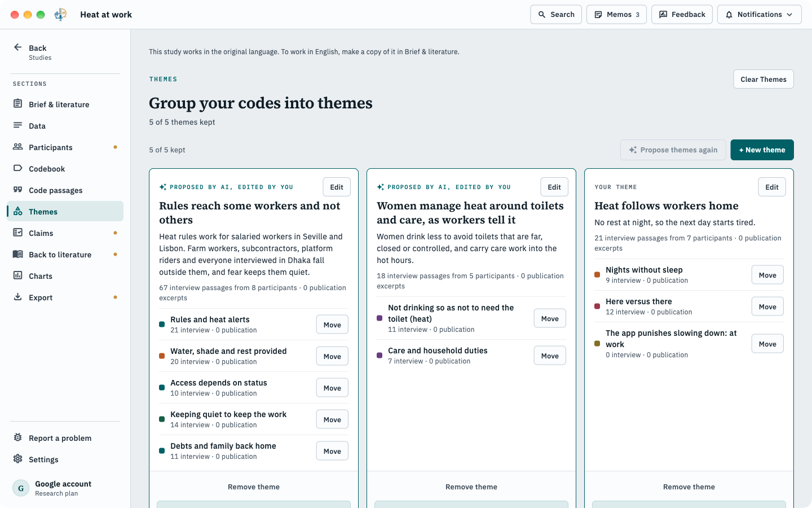Edit the Rules reach some workers theme
Viewport: 812px width, 508px height.
337,187
